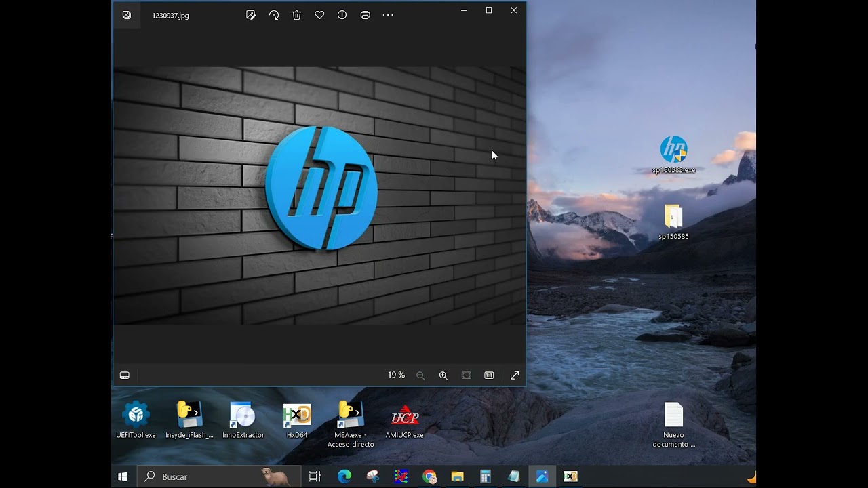
Task: Open the image info panel icon
Action: [342, 15]
